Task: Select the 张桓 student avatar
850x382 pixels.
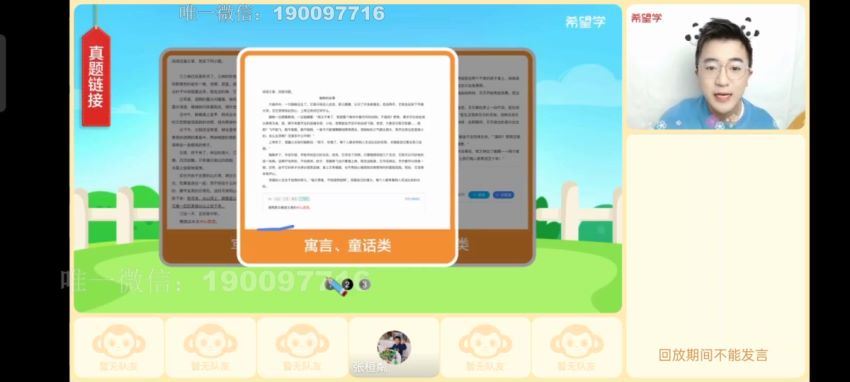Action: [x=394, y=347]
